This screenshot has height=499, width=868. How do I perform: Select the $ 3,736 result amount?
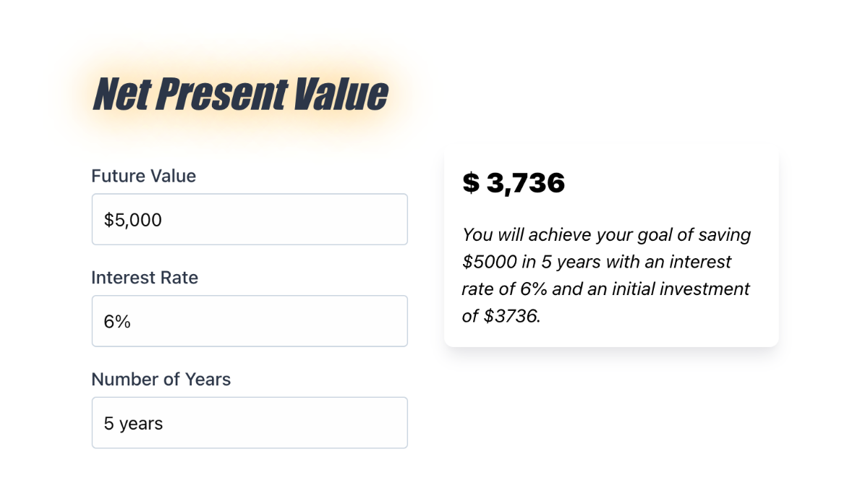point(514,183)
